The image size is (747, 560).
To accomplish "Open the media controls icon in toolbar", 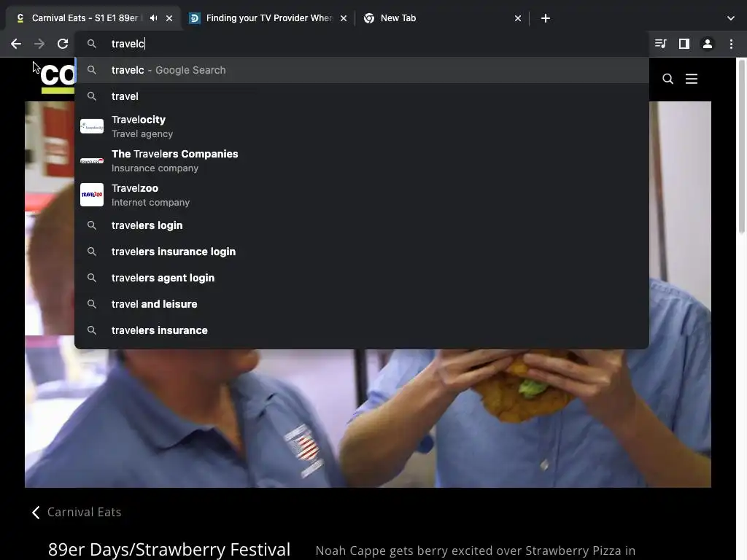I will click(660, 44).
